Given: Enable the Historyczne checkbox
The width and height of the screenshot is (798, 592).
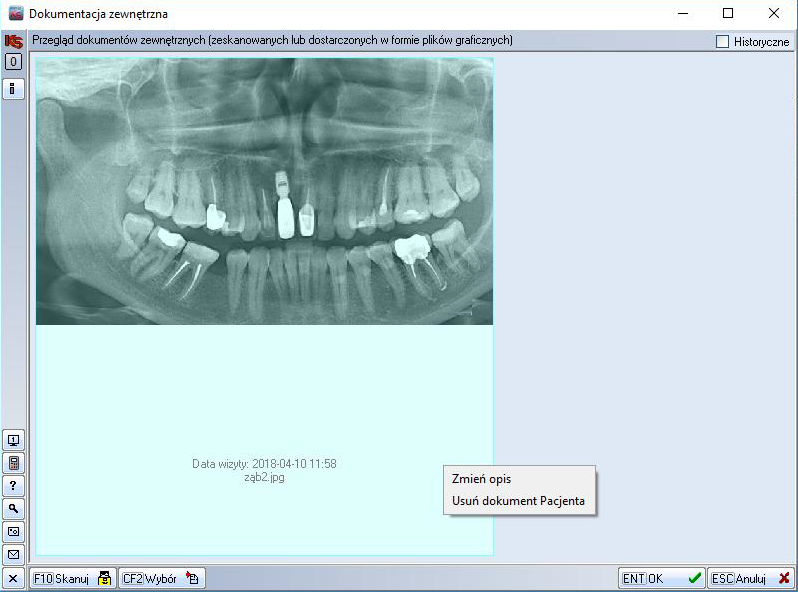Looking at the screenshot, I should click(x=723, y=42).
